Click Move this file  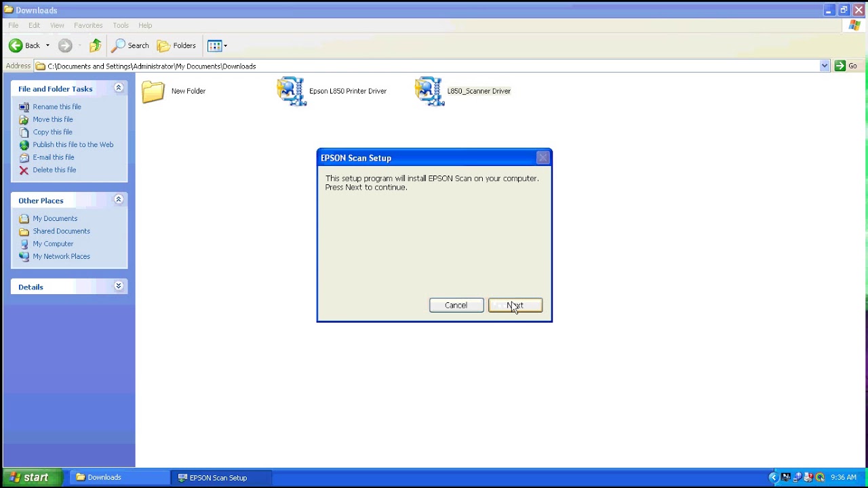click(53, 119)
